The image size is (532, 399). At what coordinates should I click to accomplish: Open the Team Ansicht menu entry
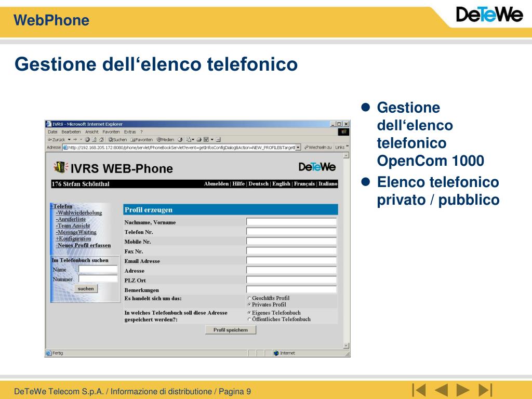point(73,225)
